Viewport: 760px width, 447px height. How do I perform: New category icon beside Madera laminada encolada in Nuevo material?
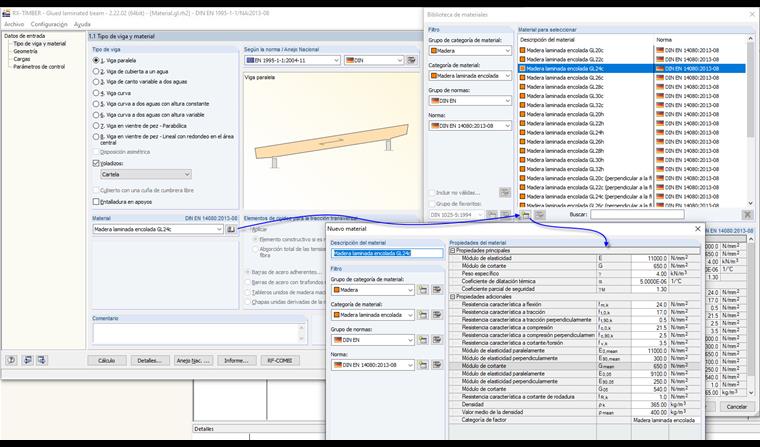pos(423,315)
